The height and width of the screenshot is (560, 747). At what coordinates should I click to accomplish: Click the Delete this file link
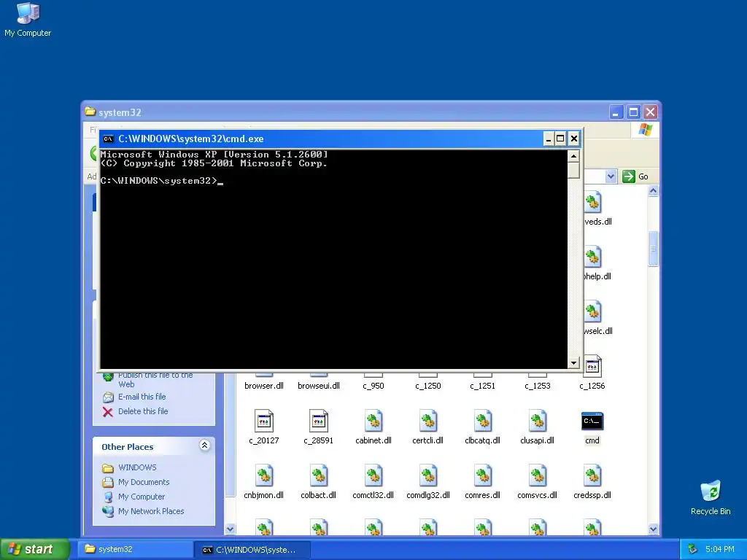143,411
